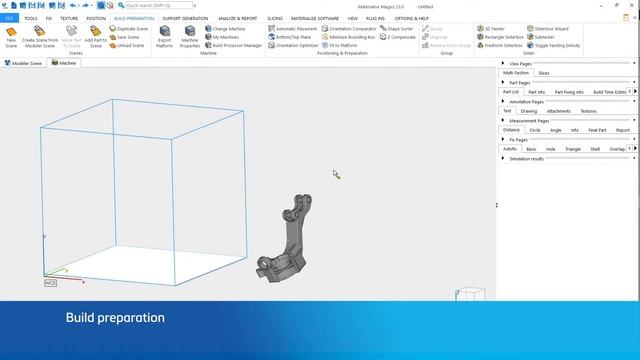
Task: Click the Rectangle Sinterbox tool
Action: click(500, 37)
